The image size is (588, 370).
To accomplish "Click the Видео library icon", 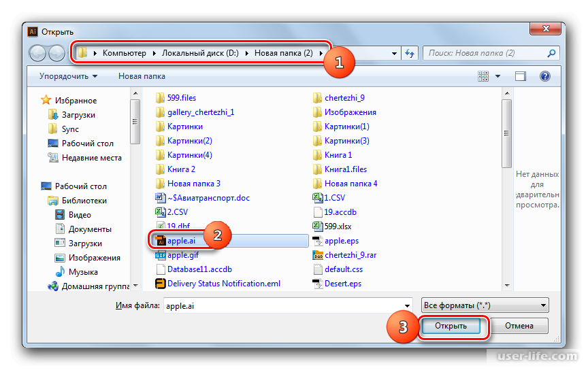I will click(x=60, y=215).
